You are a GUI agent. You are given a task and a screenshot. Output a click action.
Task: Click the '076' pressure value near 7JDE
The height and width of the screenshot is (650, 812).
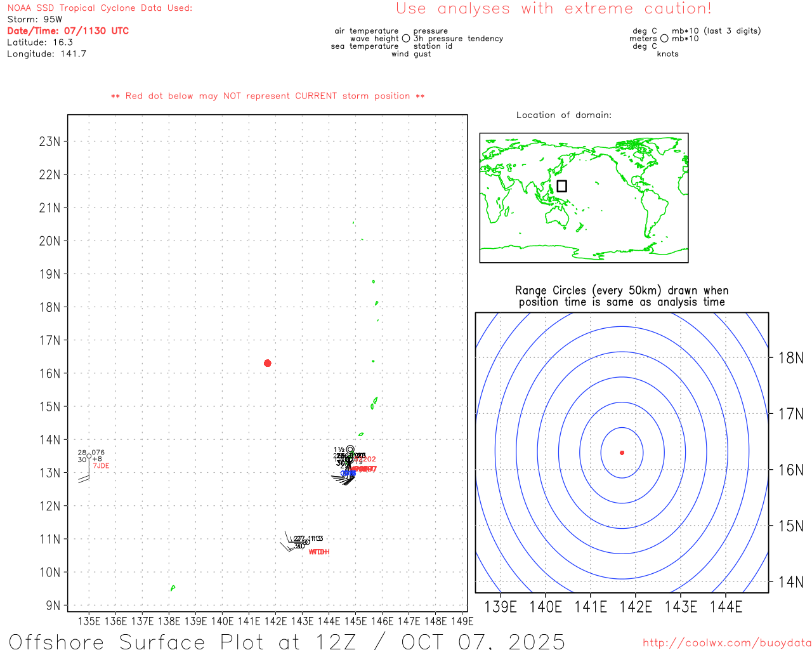coord(98,453)
